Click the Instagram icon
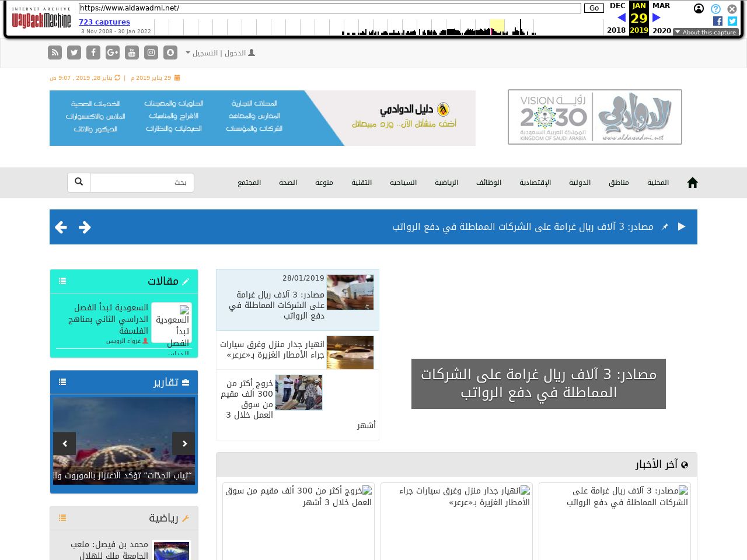This screenshot has width=747, height=560. coord(151,52)
